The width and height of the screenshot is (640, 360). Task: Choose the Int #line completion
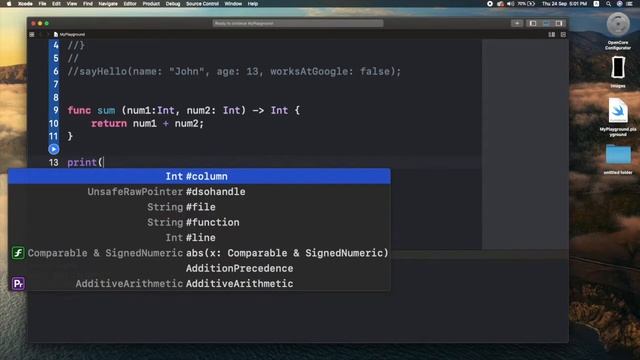click(199, 238)
